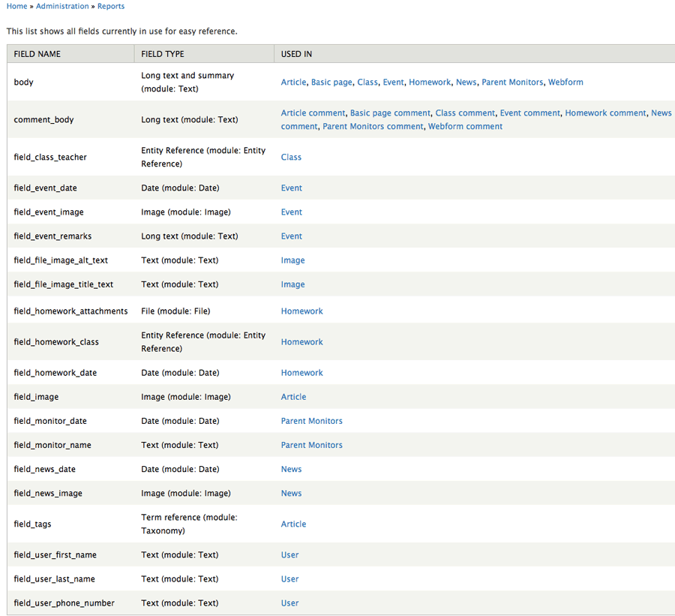Open Event link in body row
This screenshot has height=616, width=675.
click(394, 82)
